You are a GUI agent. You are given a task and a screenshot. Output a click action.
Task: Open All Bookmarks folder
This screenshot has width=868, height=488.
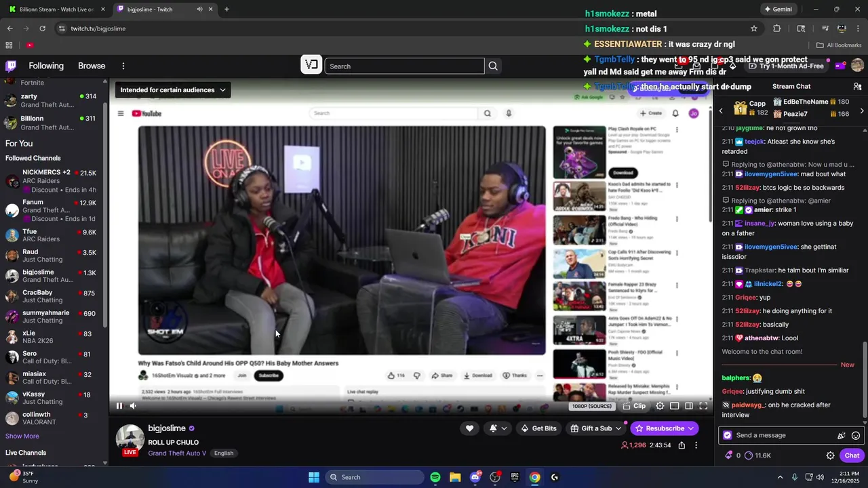pos(839,45)
